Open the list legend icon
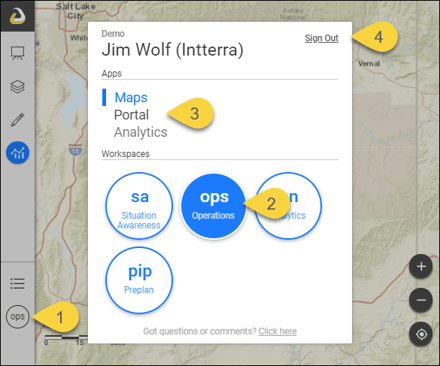 pyautogui.click(x=17, y=284)
